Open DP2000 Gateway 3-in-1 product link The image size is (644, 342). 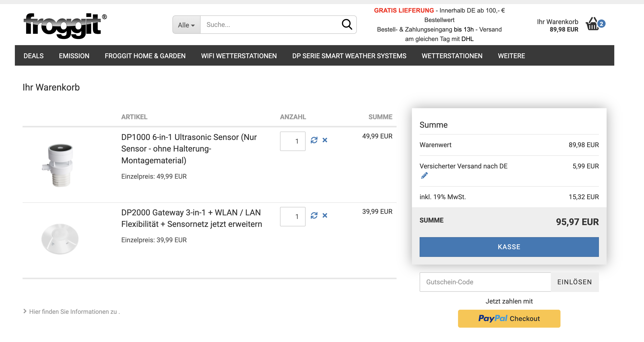(192, 218)
